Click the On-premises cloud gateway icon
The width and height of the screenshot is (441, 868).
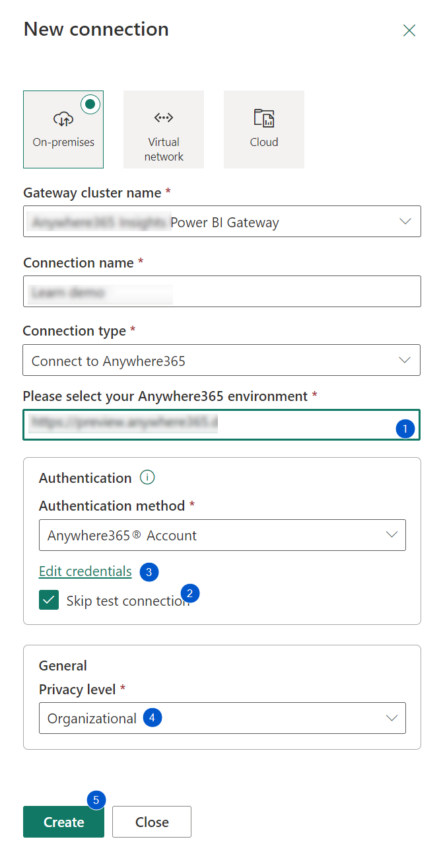[x=63, y=119]
